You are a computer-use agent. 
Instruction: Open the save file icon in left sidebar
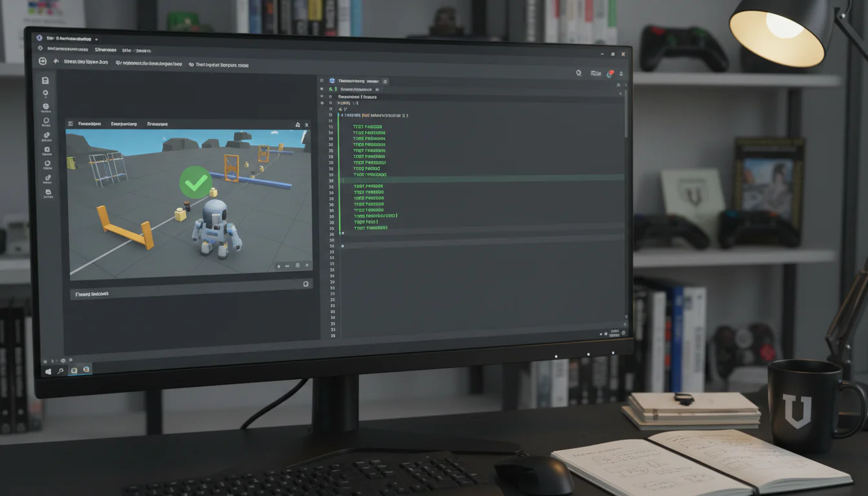pos(46,81)
